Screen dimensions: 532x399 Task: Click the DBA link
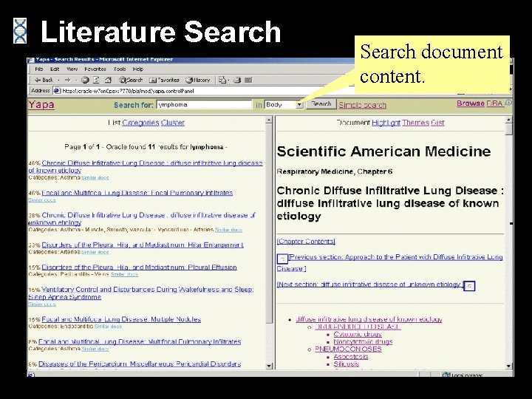coord(494,103)
